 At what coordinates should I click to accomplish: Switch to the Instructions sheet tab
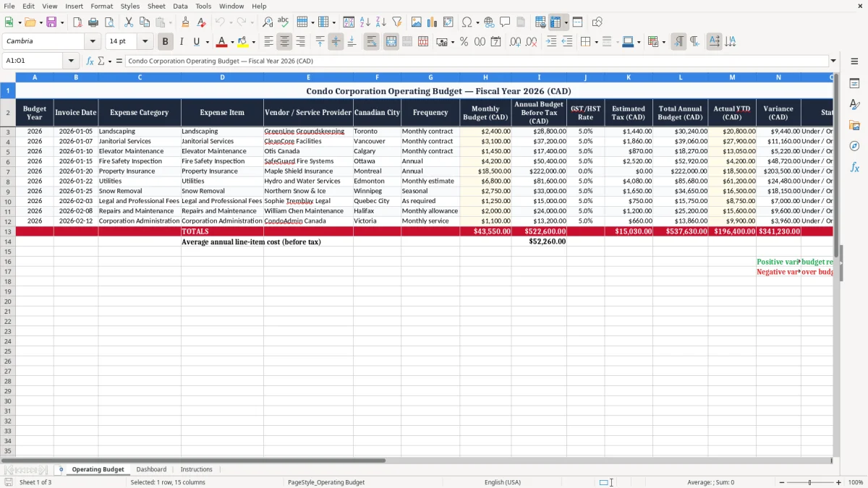click(197, 469)
